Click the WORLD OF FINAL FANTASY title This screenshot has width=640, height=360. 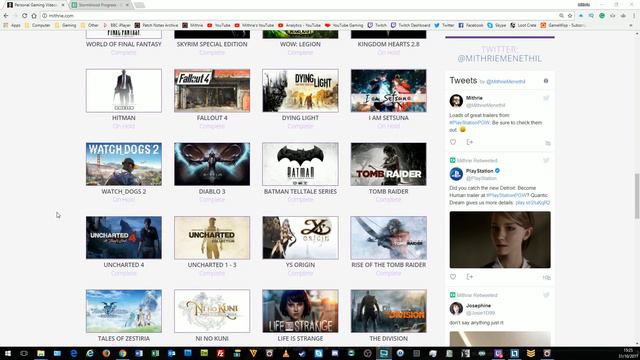[124, 44]
